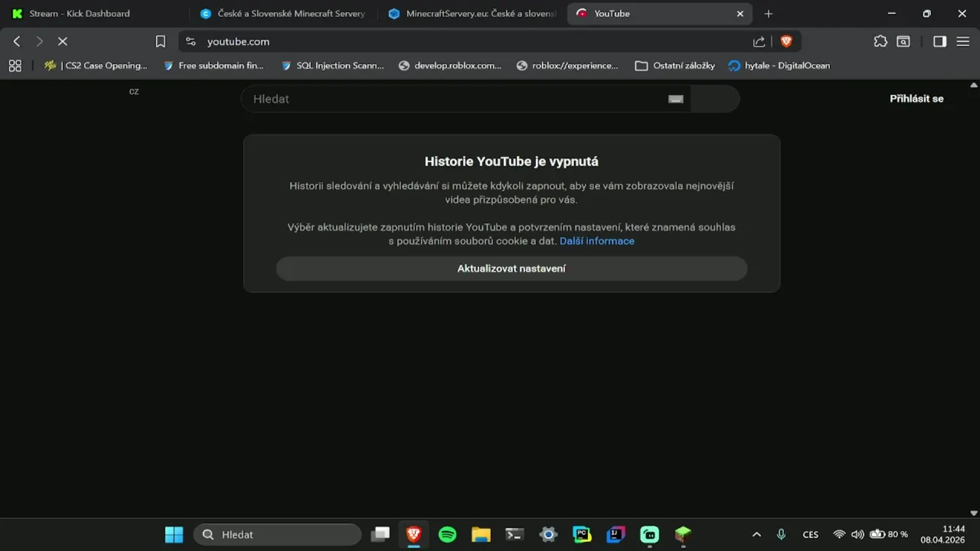Open the apps grid in the bookmarks bar
The height and width of the screenshot is (551, 980).
pos(15,66)
